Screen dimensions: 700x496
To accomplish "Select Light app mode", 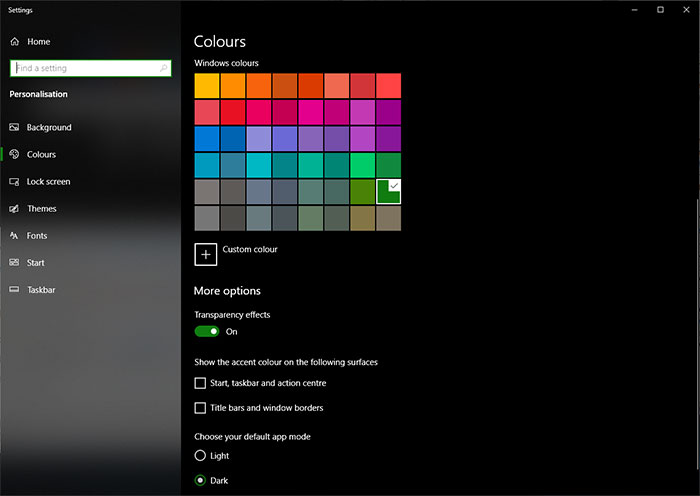I will pos(200,455).
